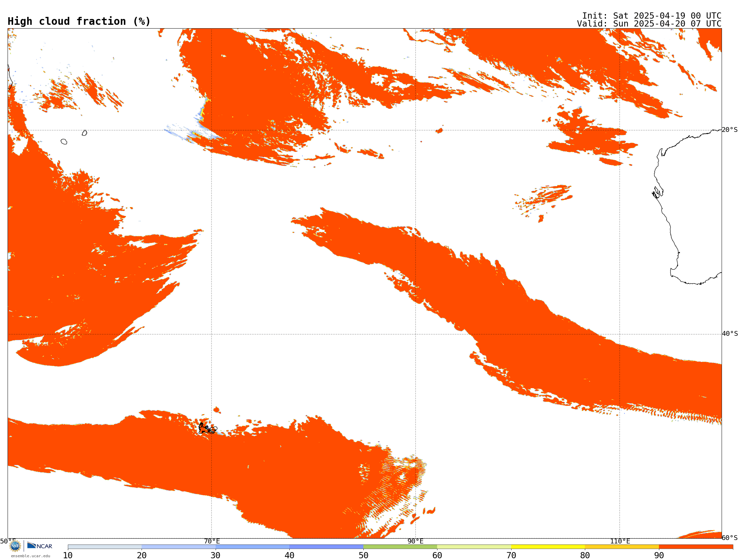Image resolution: width=744 pixels, height=560 pixels.
Task: Click the NSF logo icon
Action: point(15,546)
